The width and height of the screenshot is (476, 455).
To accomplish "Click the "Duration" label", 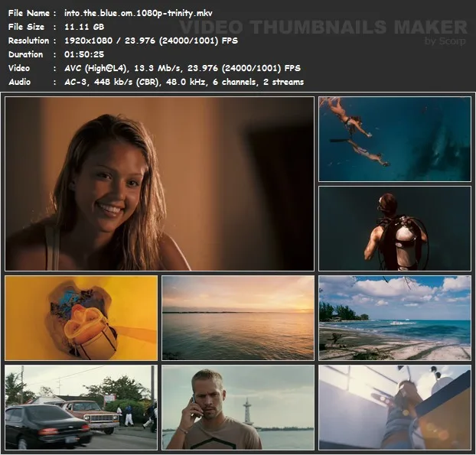I will coord(25,54).
